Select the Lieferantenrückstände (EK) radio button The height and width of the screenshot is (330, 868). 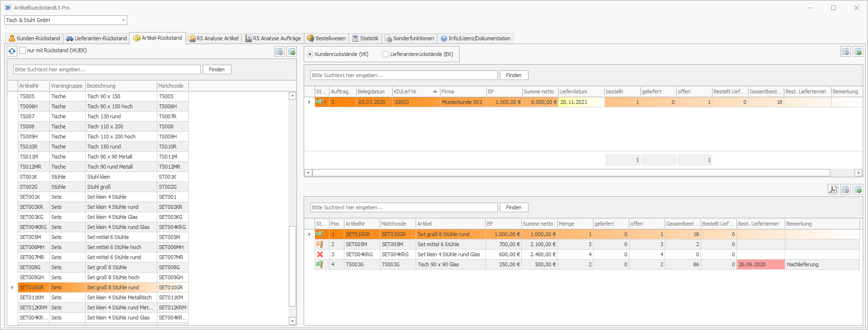pyautogui.click(x=385, y=54)
